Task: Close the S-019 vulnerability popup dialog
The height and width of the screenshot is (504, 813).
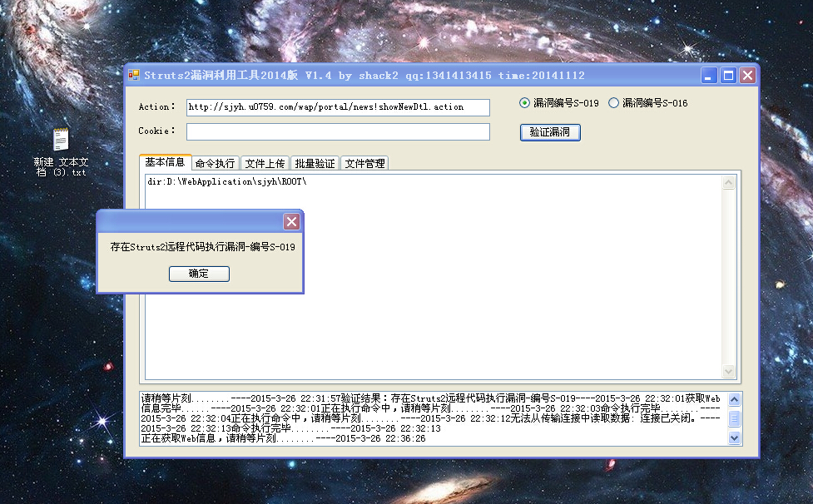Action: click(291, 222)
